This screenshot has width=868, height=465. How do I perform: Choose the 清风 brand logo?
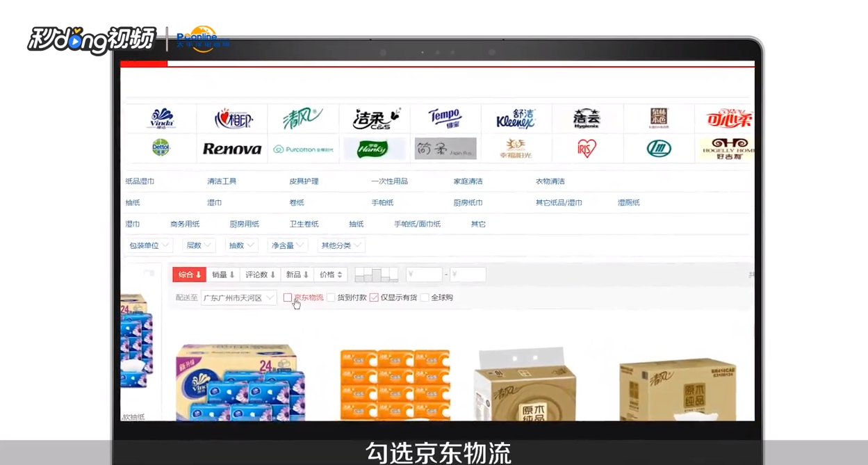click(302, 119)
